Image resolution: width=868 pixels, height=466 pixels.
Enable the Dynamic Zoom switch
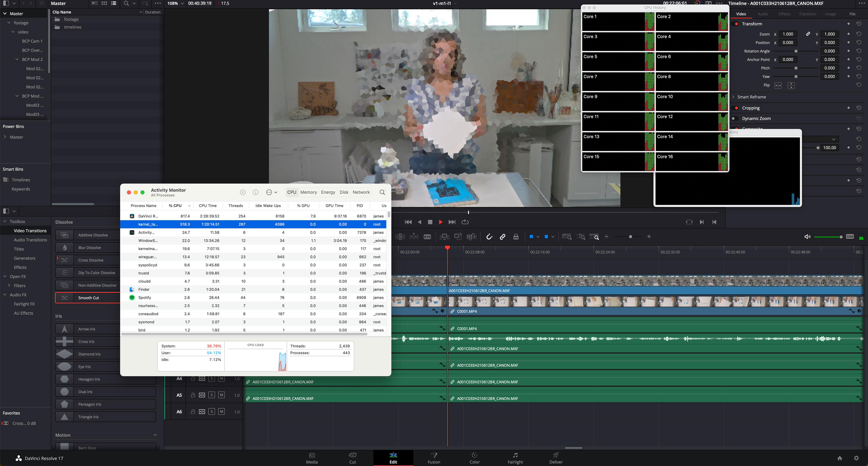click(x=735, y=118)
